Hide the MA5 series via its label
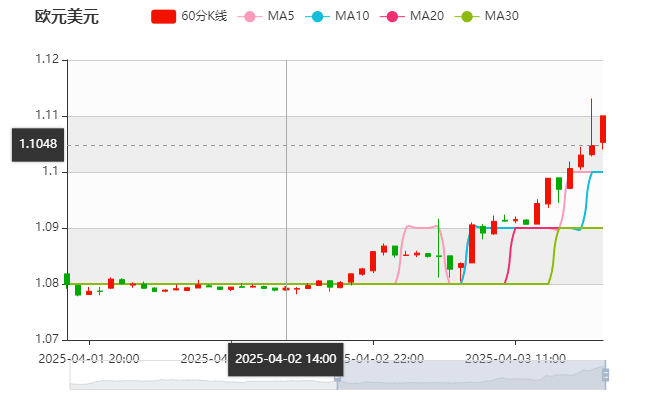Screen dimensions: 670x400 click(x=282, y=17)
